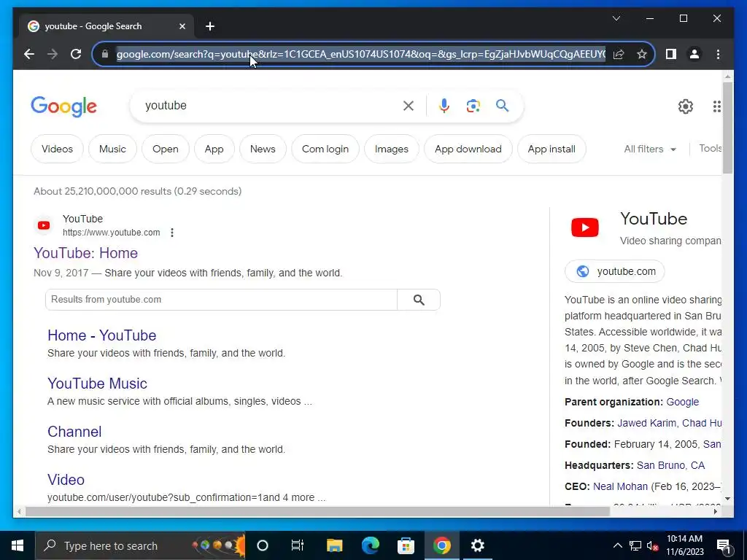The height and width of the screenshot is (560, 747).
Task: Show hidden system tray icons chevron
Action: 617,545
